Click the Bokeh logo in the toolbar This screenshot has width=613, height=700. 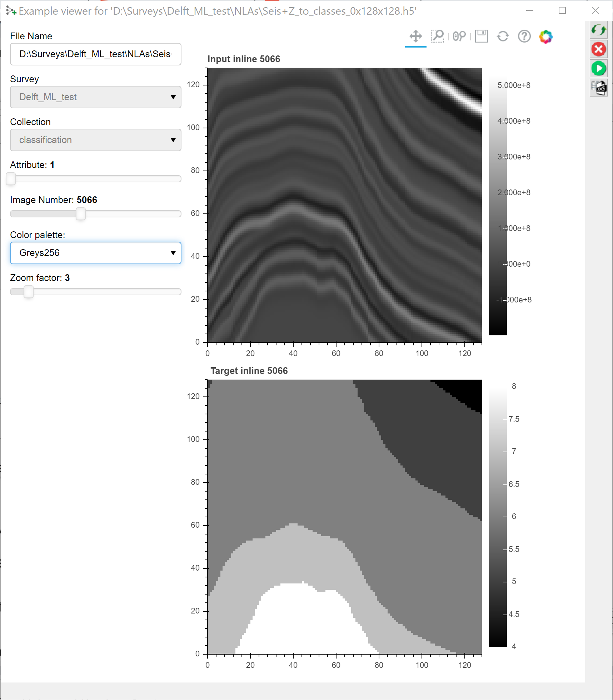(x=546, y=36)
